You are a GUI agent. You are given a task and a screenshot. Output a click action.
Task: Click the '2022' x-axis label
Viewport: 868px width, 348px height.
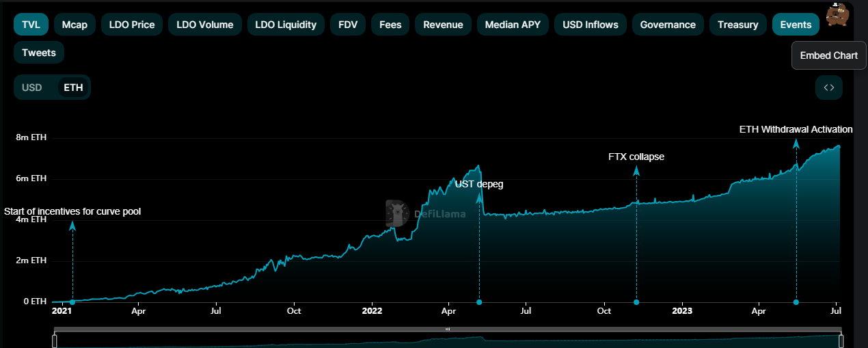click(372, 311)
